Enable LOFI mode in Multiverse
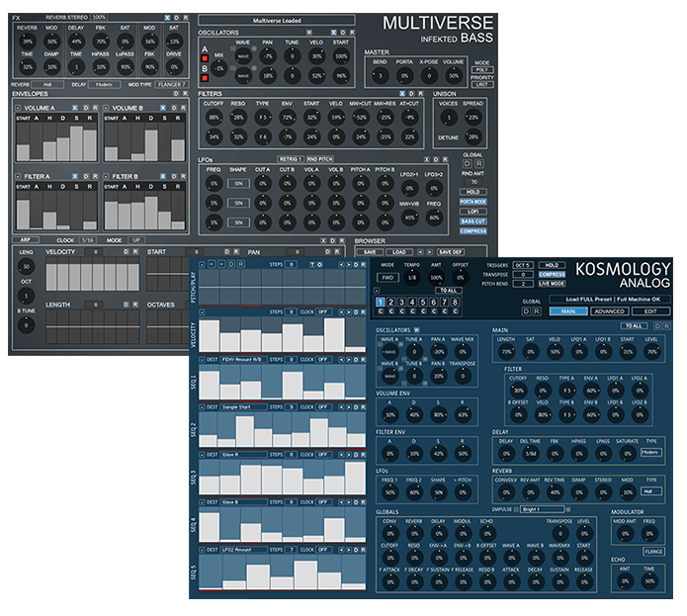Viewport: 687px width, 616px height. tap(472, 211)
